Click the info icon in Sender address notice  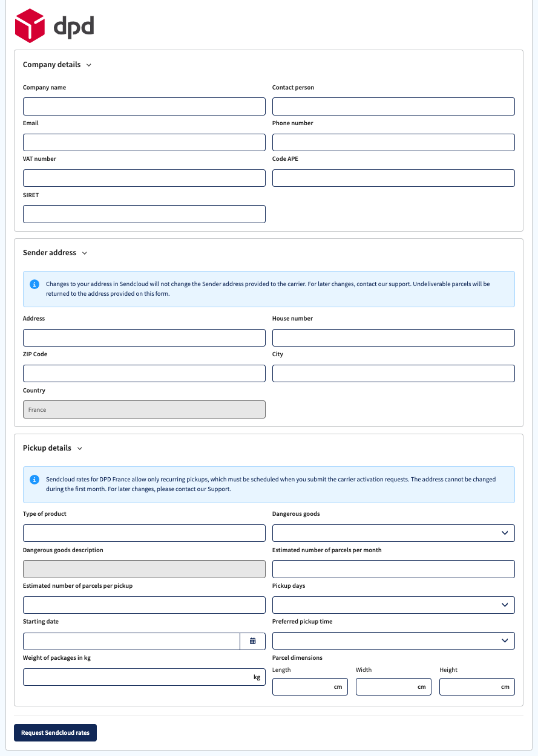click(x=34, y=284)
